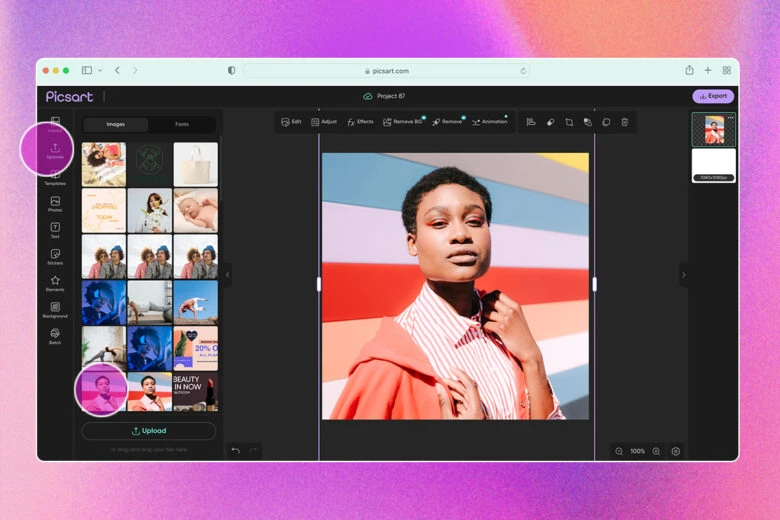Toggle the browser sidebar icon
Image resolution: width=780 pixels, height=520 pixels.
[x=87, y=71]
